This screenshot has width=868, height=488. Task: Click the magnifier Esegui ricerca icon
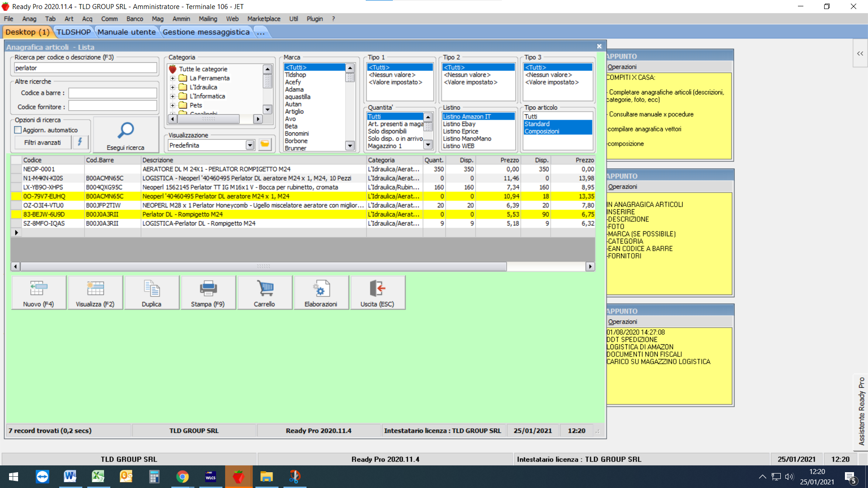126,131
